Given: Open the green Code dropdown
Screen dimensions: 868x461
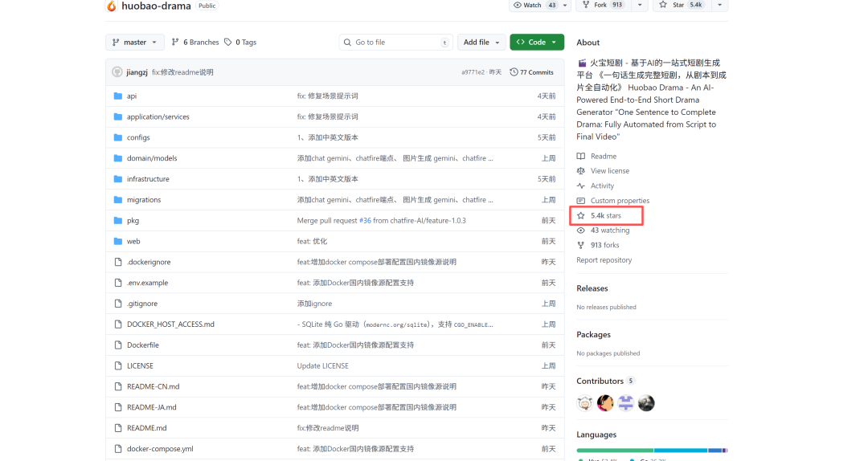Looking at the screenshot, I should 536,43.
